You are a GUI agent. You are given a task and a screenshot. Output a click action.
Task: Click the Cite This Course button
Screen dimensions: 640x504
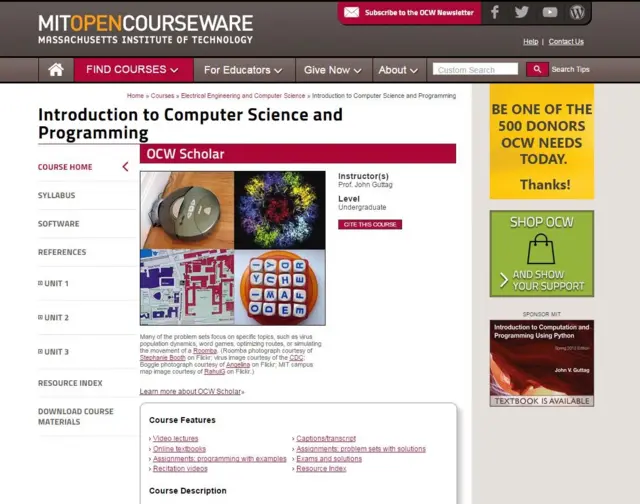(369, 225)
